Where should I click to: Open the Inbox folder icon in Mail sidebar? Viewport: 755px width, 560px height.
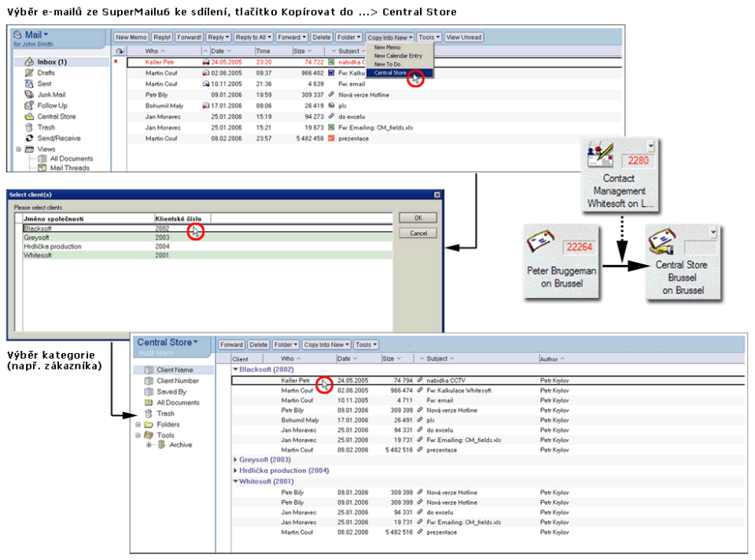point(29,61)
